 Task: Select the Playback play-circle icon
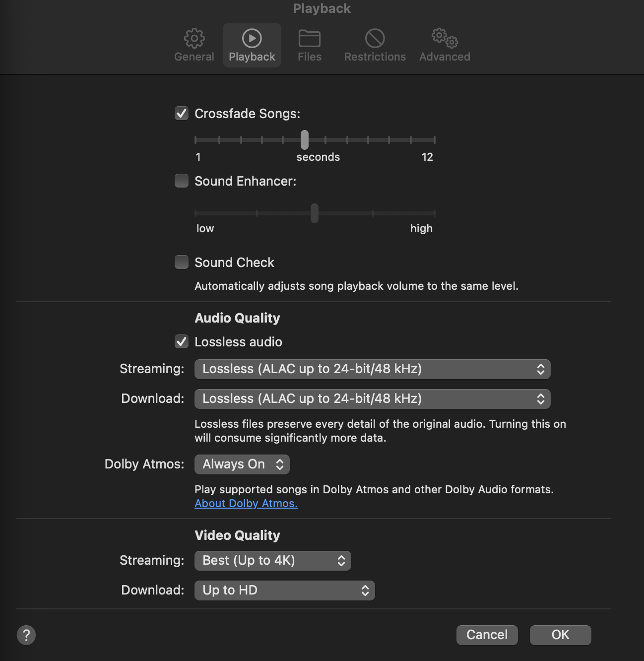click(252, 38)
